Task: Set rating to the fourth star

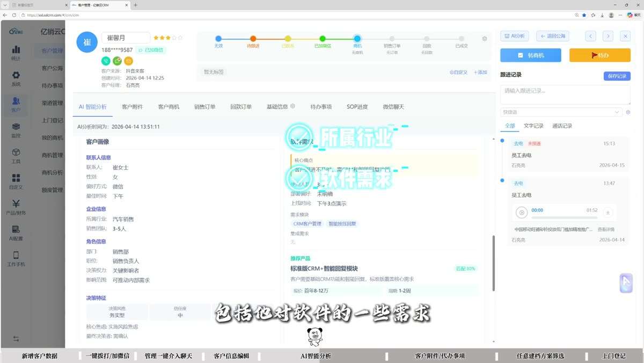Action: [x=174, y=38]
